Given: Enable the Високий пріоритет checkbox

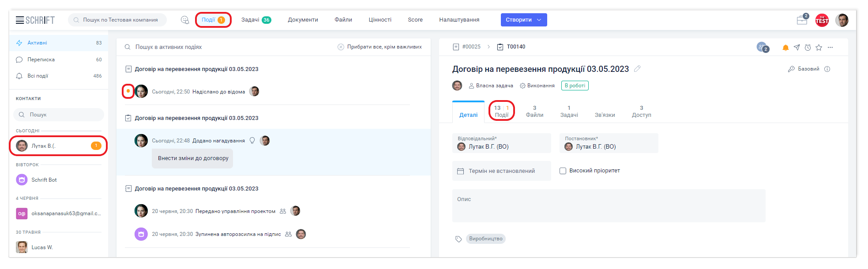Looking at the screenshot, I should pos(563,171).
